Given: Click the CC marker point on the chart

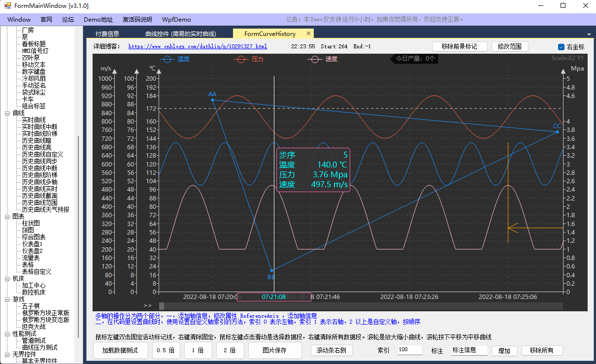Looking at the screenshot, I should point(557,132).
